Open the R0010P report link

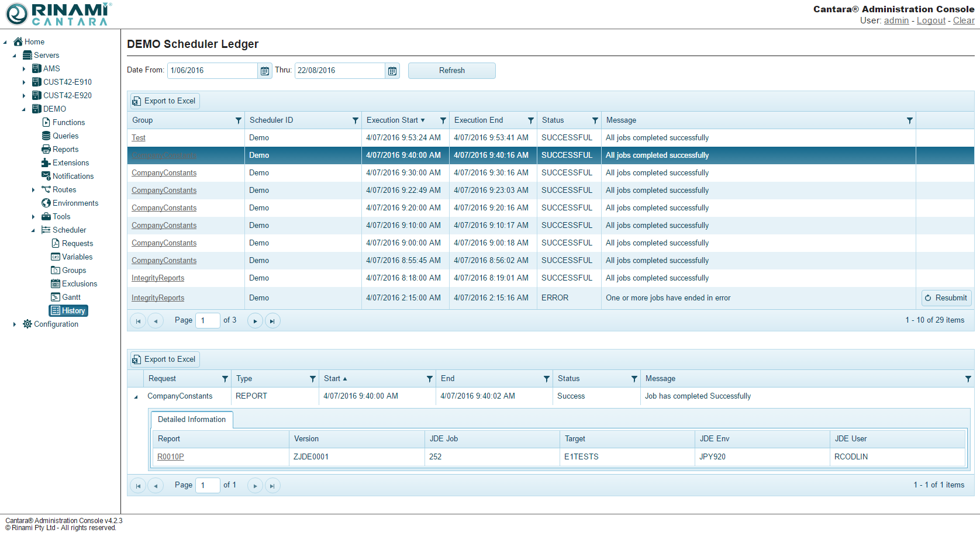(x=171, y=457)
